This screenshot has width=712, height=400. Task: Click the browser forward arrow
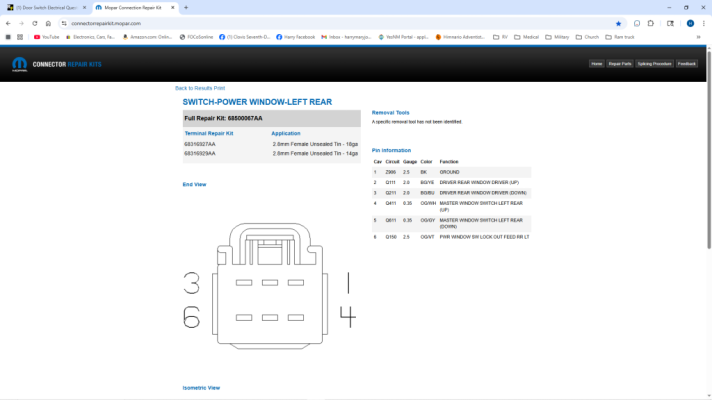(21, 23)
